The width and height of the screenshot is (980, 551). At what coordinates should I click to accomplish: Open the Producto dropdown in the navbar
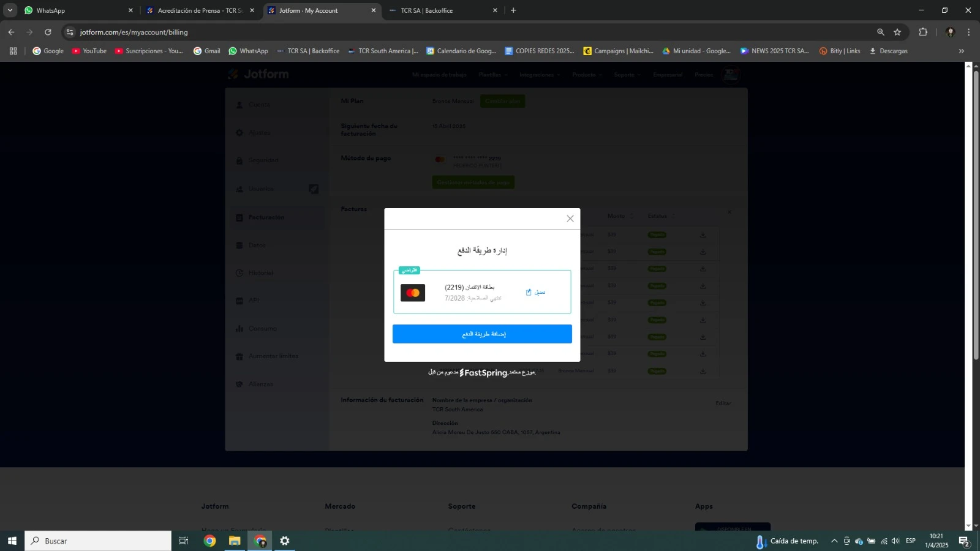[586, 74]
